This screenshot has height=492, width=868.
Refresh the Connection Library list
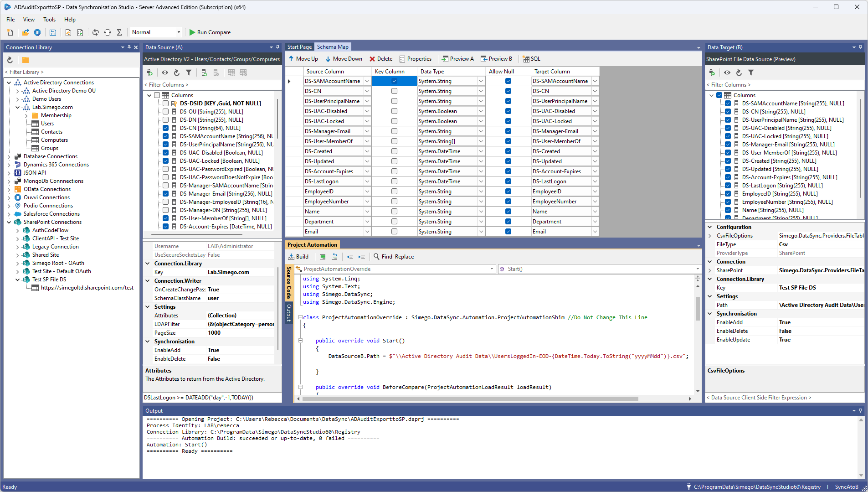tap(10, 60)
